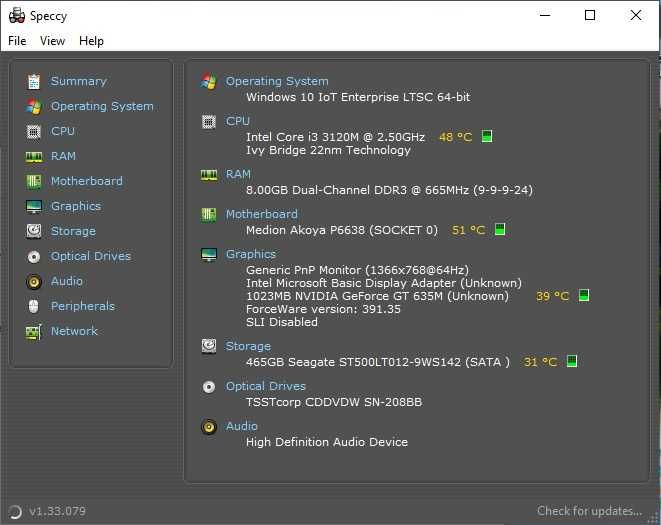Click the Windows flag icon in summary pane
Screen dimensions: 661x525
click(209, 81)
